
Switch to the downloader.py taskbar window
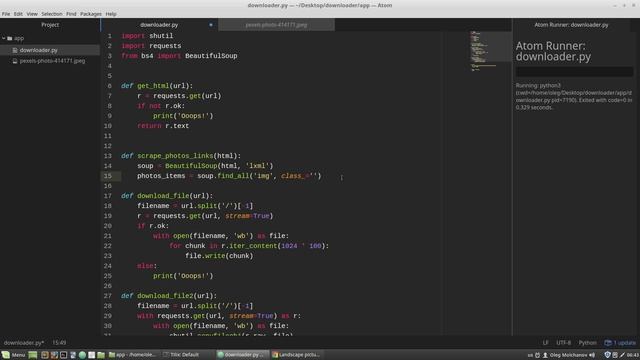[x=242, y=355]
